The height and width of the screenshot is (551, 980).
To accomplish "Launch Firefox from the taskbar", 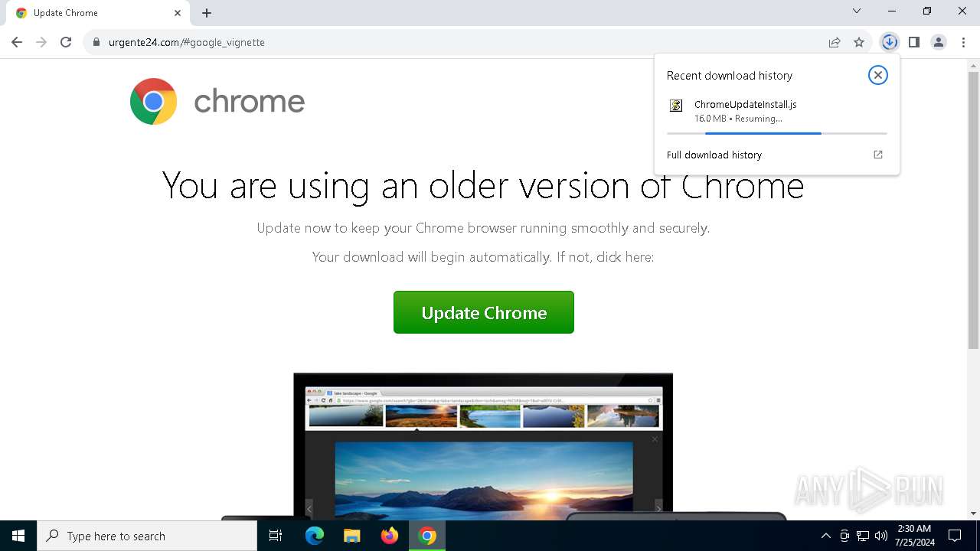I will [390, 536].
